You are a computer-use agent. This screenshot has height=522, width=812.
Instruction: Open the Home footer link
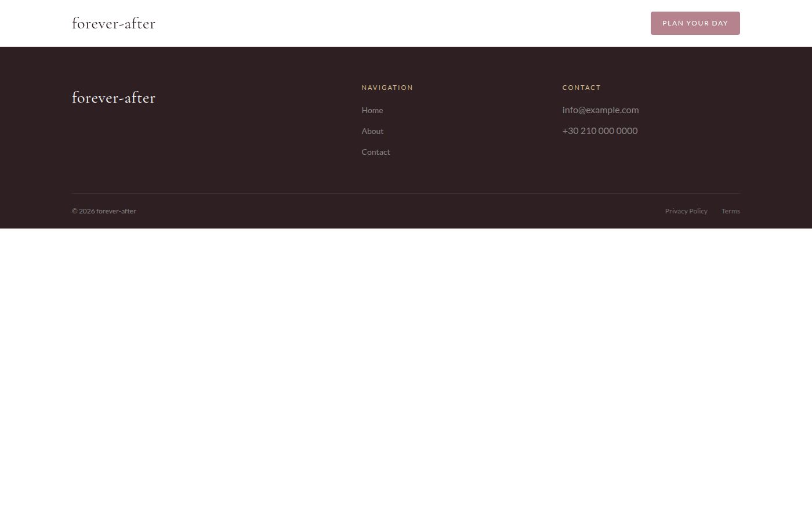pyautogui.click(x=372, y=110)
